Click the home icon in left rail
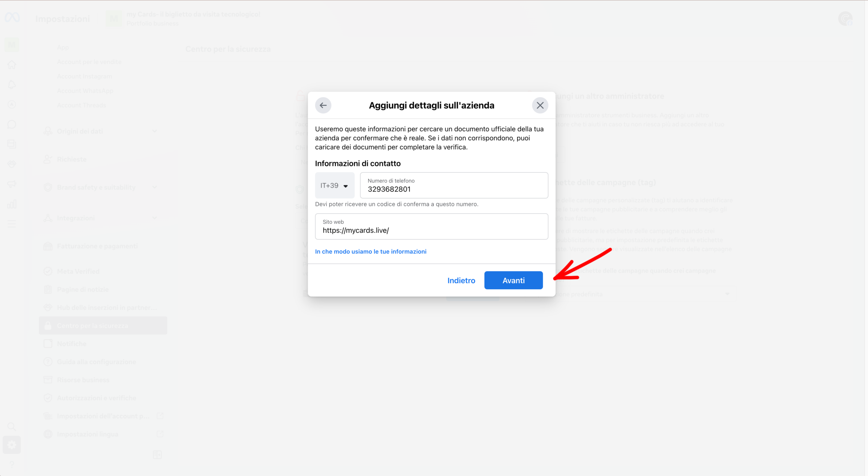 12,65
